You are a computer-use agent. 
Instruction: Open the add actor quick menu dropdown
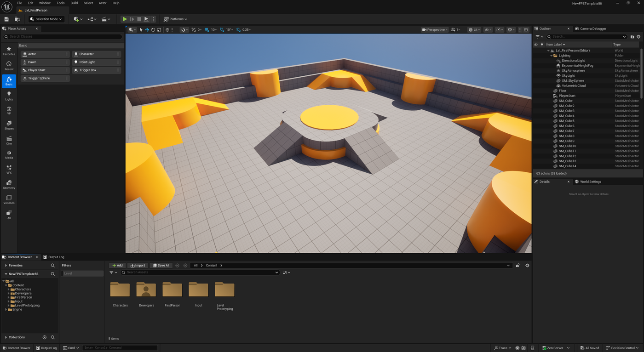click(78, 19)
